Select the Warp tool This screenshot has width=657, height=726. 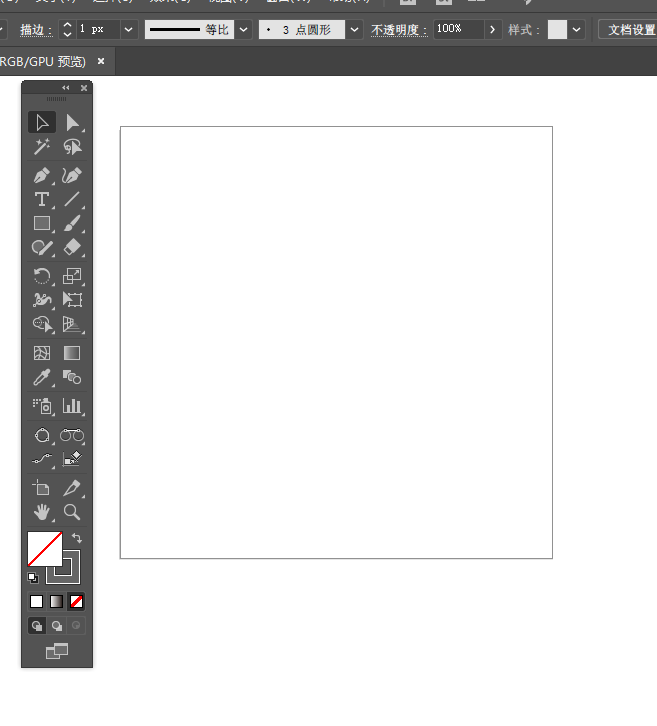42,300
